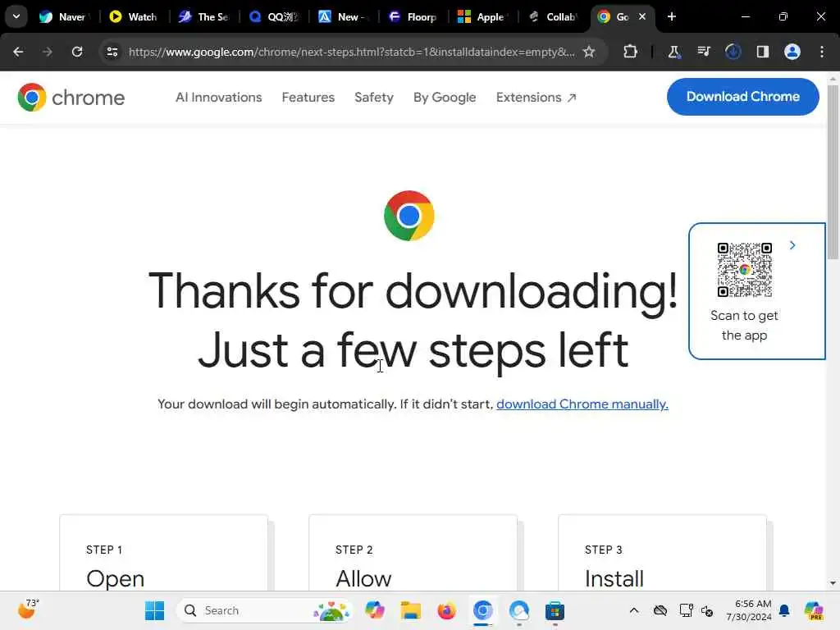Open the Extensions puzzle icon

pyautogui.click(x=631, y=52)
